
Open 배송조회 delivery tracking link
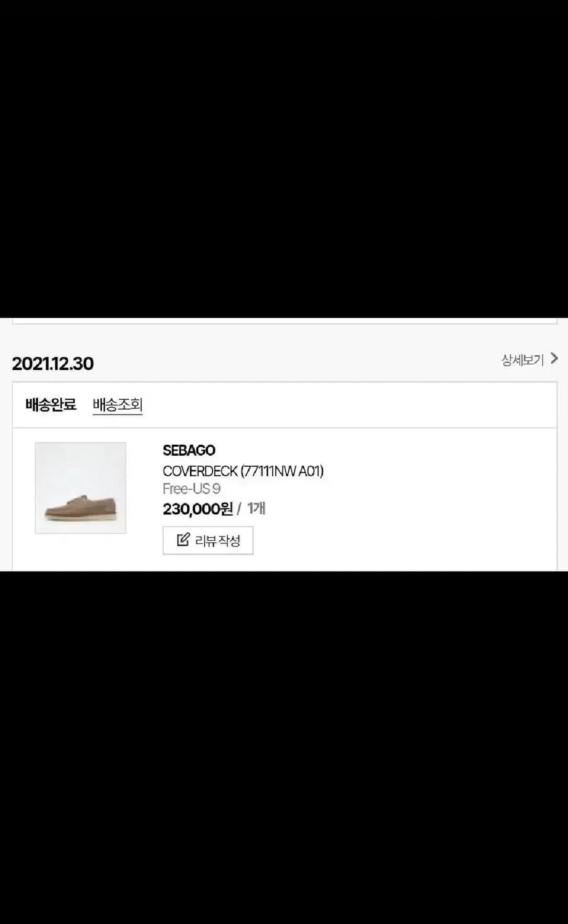pyautogui.click(x=118, y=405)
